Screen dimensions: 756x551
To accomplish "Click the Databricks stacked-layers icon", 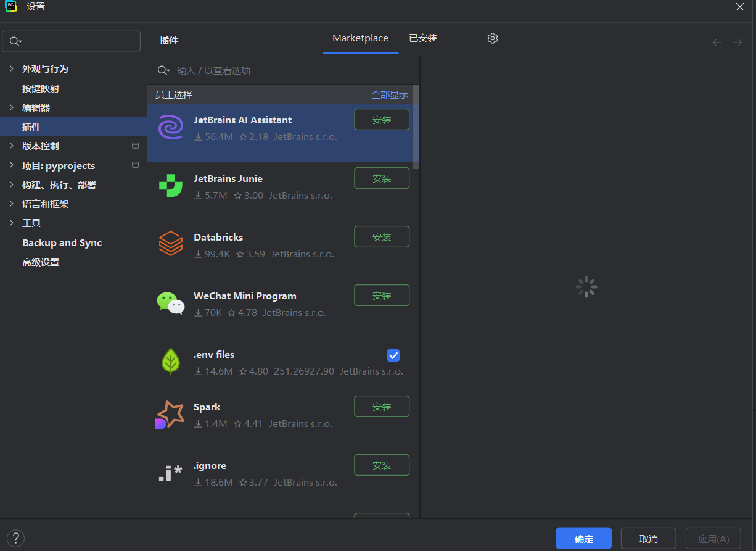I will click(x=171, y=244).
